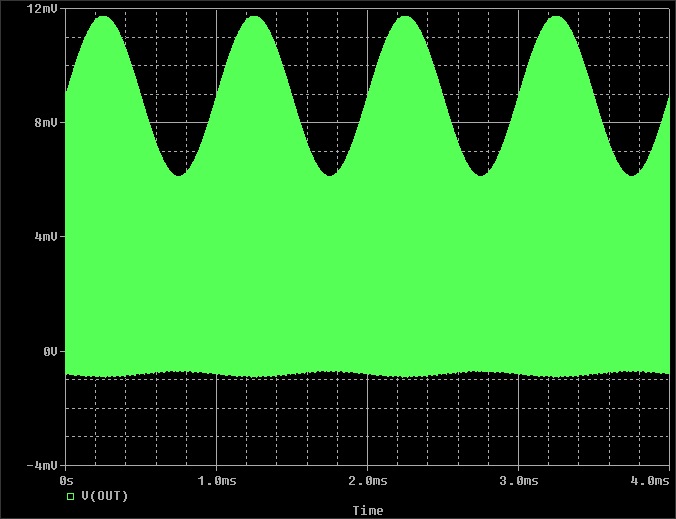The width and height of the screenshot is (676, 519).
Task: Click the 1.0ms x-axis label
Action: [x=217, y=481]
